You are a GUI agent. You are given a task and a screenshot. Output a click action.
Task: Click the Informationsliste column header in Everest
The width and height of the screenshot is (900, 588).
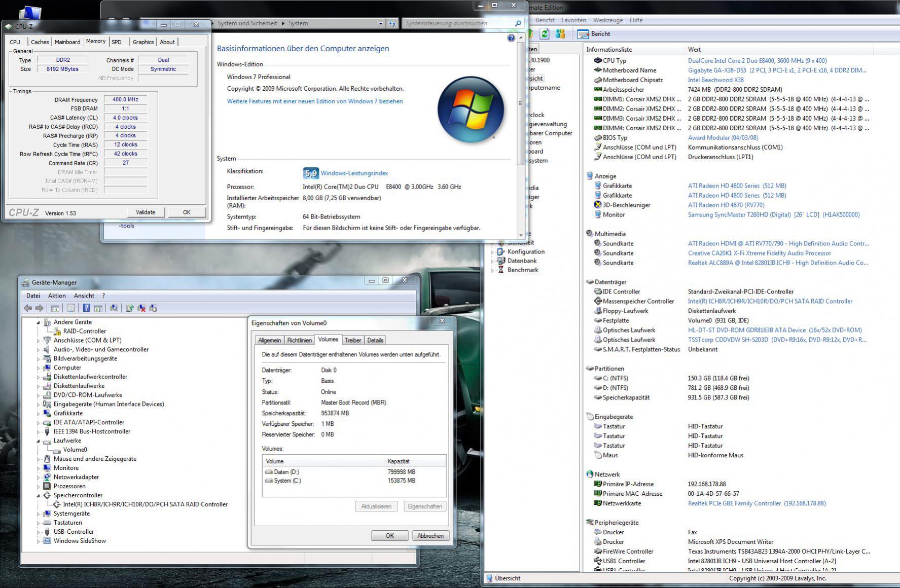coord(633,50)
